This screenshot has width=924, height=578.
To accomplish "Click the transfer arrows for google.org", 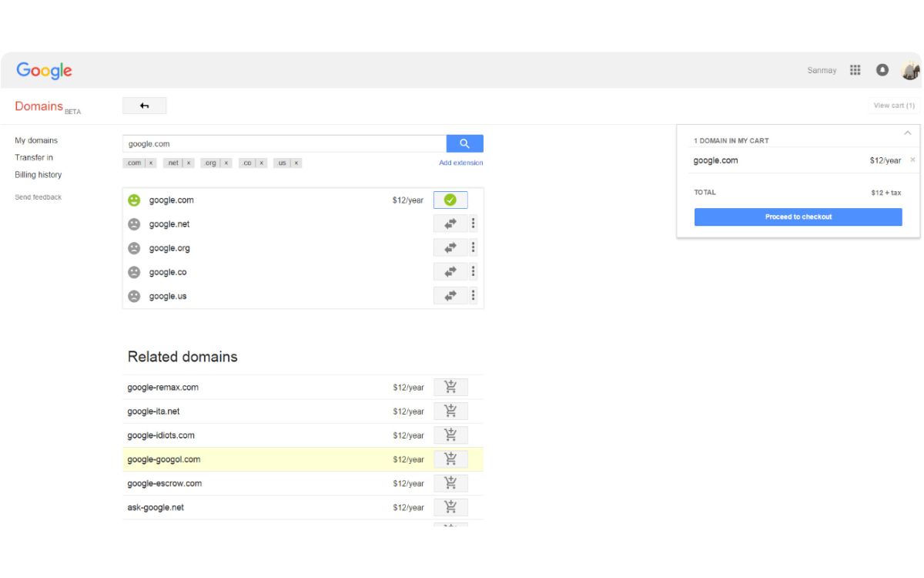I will 450,248.
